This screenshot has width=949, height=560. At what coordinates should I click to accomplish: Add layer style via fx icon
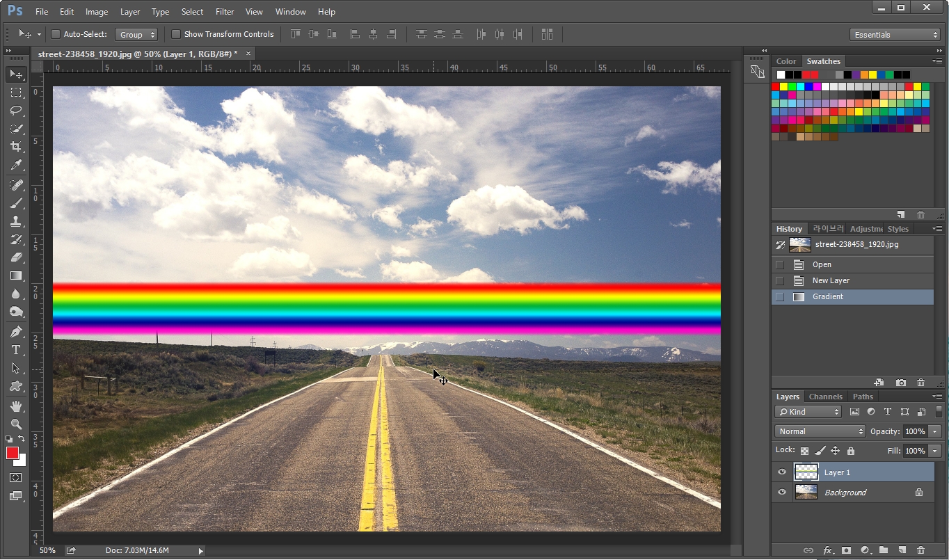tap(828, 550)
